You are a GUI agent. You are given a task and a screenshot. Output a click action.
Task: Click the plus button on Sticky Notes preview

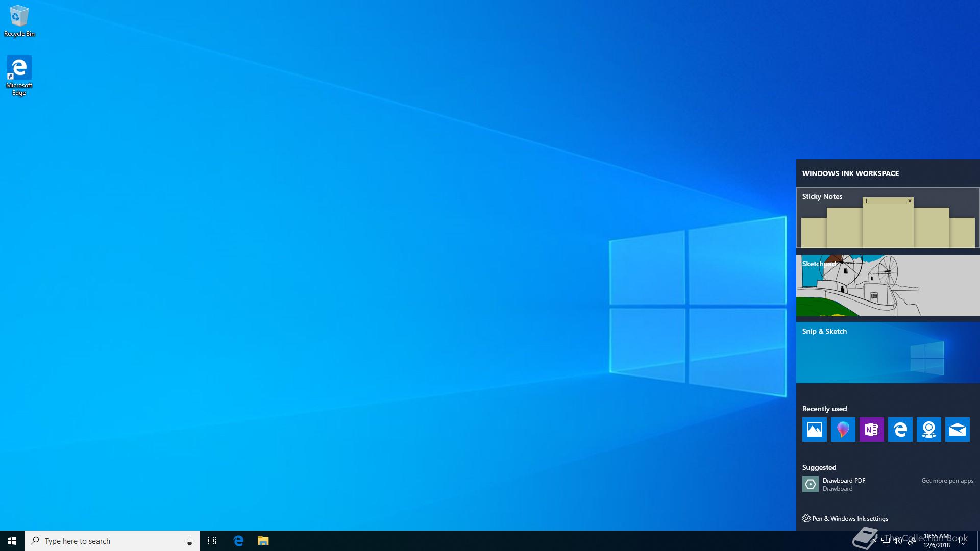tap(866, 201)
